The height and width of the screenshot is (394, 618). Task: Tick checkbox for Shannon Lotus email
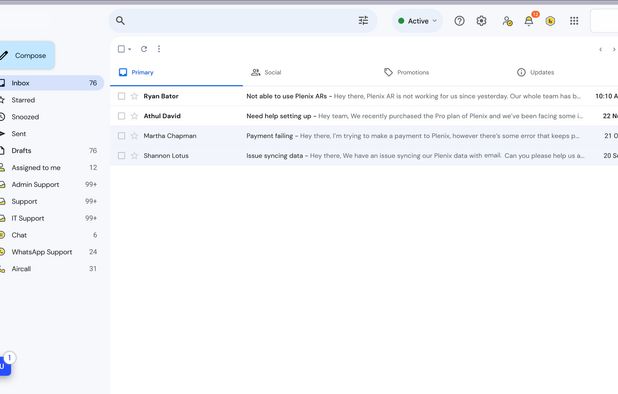pos(121,156)
